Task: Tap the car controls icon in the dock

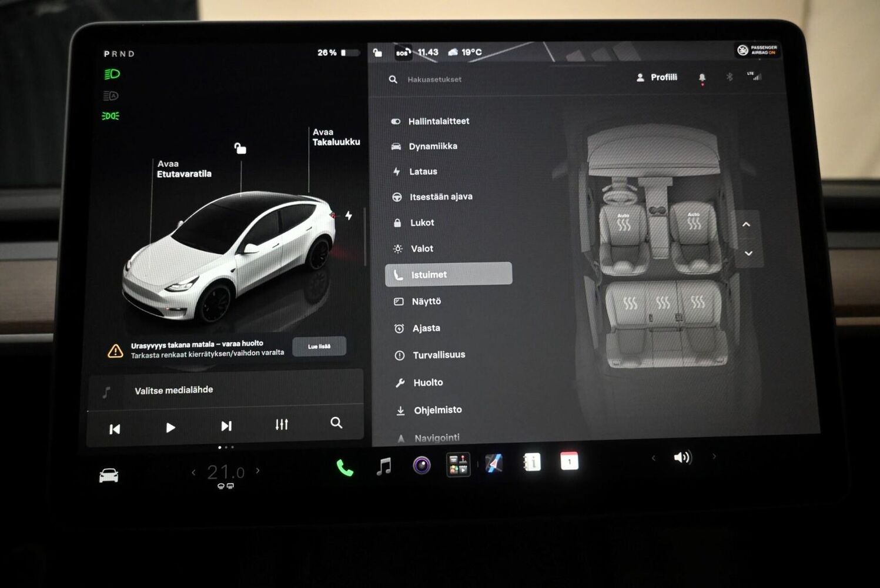Action: tap(109, 475)
